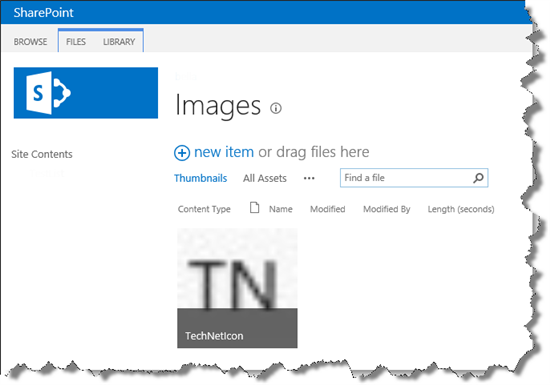
Task: Open the FILES ribbon tab
Action: click(76, 42)
